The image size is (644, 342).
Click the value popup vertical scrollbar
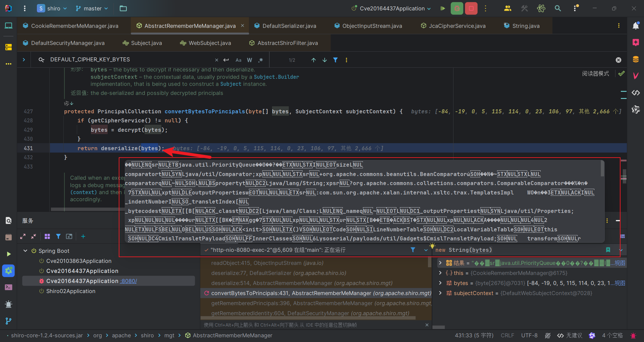(602, 169)
